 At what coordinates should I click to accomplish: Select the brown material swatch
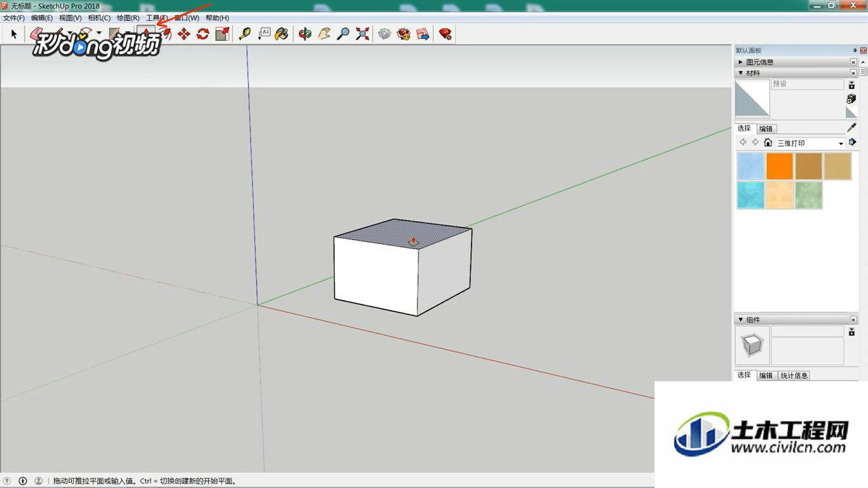(809, 166)
